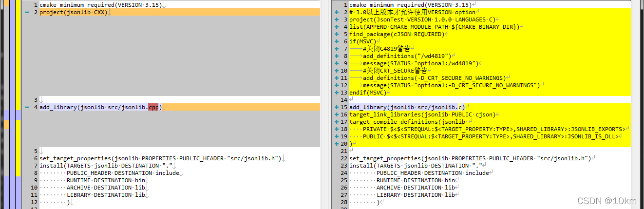Select right pane message optional:-D_CRT_SECURE_NO_WARNINGS line
This screenshot has width=644, height=209.
click(452, 85)
